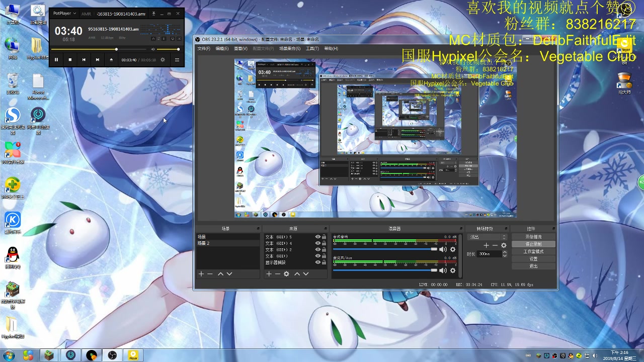The image size is (644, 362).
Task: Pop out 混音器 dock panel icon
Action: pos(460,229)
